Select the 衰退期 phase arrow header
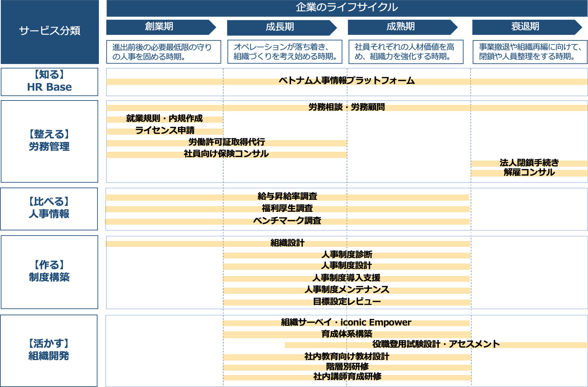The width and height of the screenshot is (588, 387). (525, 27)
